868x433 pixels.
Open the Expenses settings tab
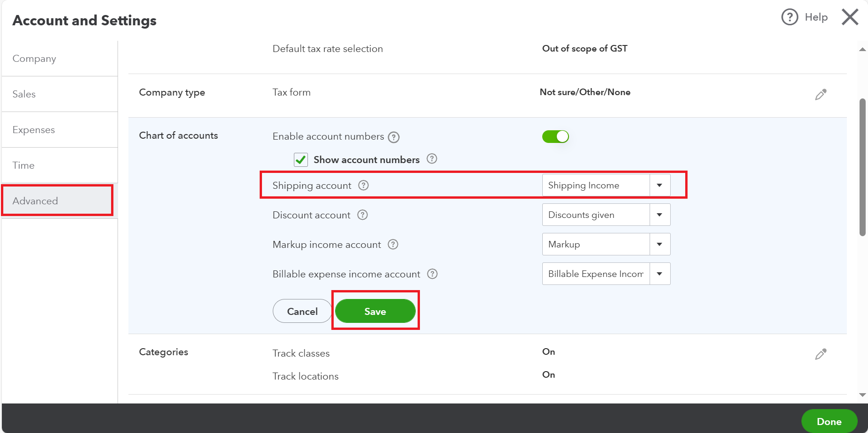[x=34, y=130]
